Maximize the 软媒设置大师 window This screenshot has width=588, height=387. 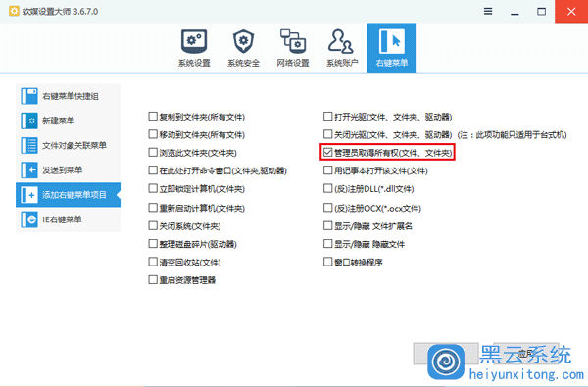tap(541, 12)
